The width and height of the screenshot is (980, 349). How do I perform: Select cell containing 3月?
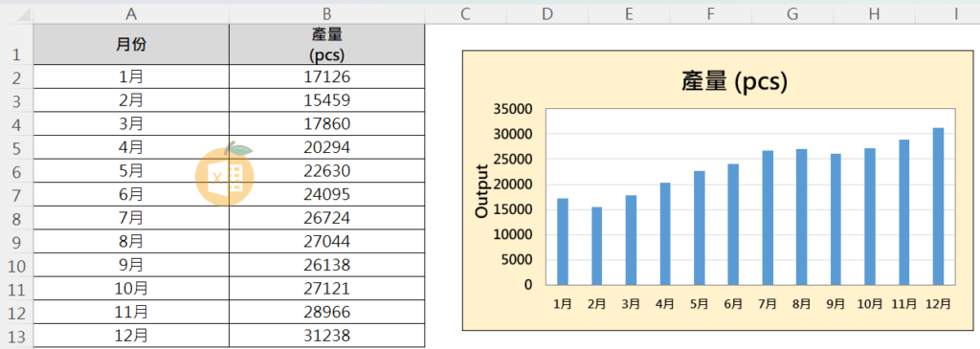click(131, 123)
